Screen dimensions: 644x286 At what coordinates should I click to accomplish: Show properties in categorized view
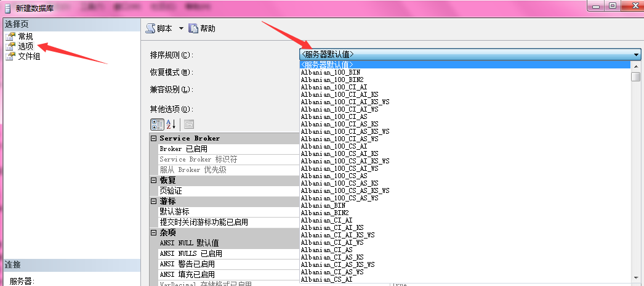(x=157, y=124)
